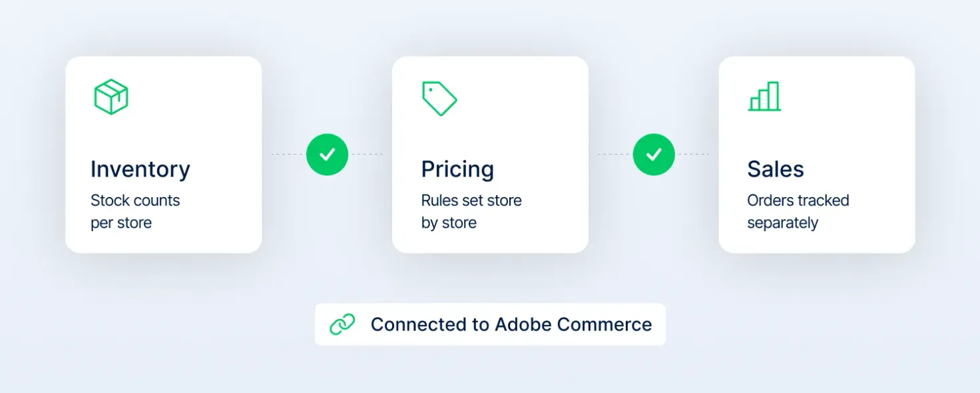This screenshot has width=980, height=393.
Task: Click the Inventory box icon
Action: coord(111,97)
